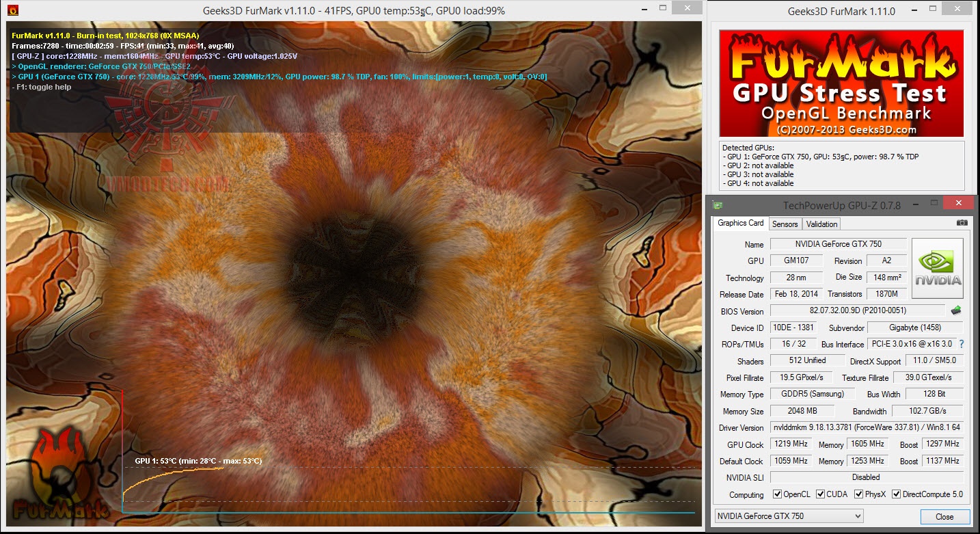Take a screenshot with the GPU-Z camera icon

click(x=962, y=223)
